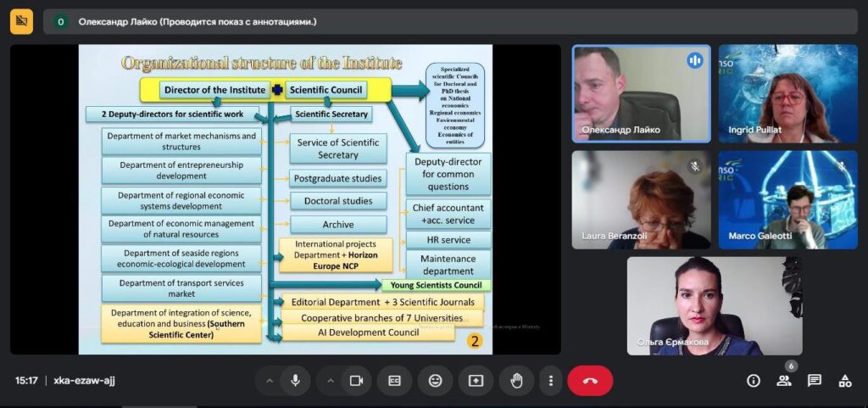868x408 pixels.
Task: Expand video settings chevron beside camera
Action: pyautogui.click(x=331, y=381)
